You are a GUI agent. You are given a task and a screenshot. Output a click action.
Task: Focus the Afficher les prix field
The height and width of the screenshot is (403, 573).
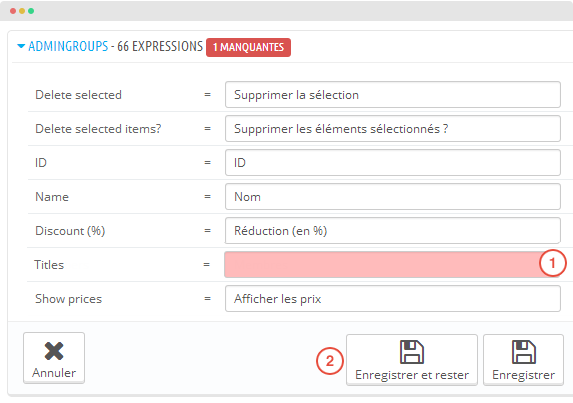coord(393,299)
